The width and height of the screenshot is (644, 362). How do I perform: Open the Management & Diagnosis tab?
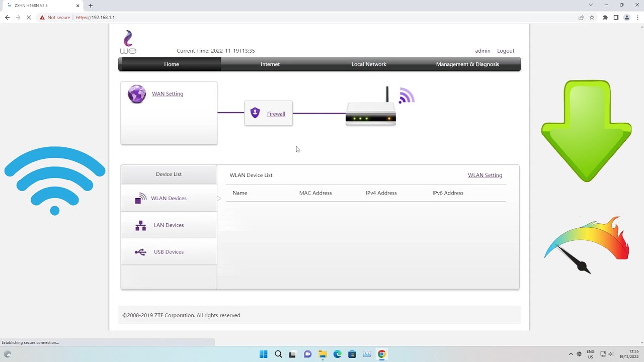tap(467, 64)
